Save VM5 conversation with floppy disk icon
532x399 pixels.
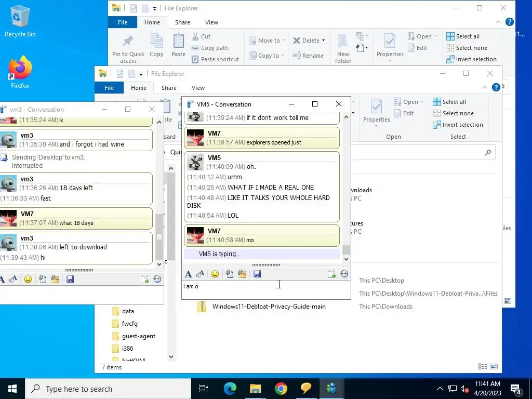coord(257,274)
